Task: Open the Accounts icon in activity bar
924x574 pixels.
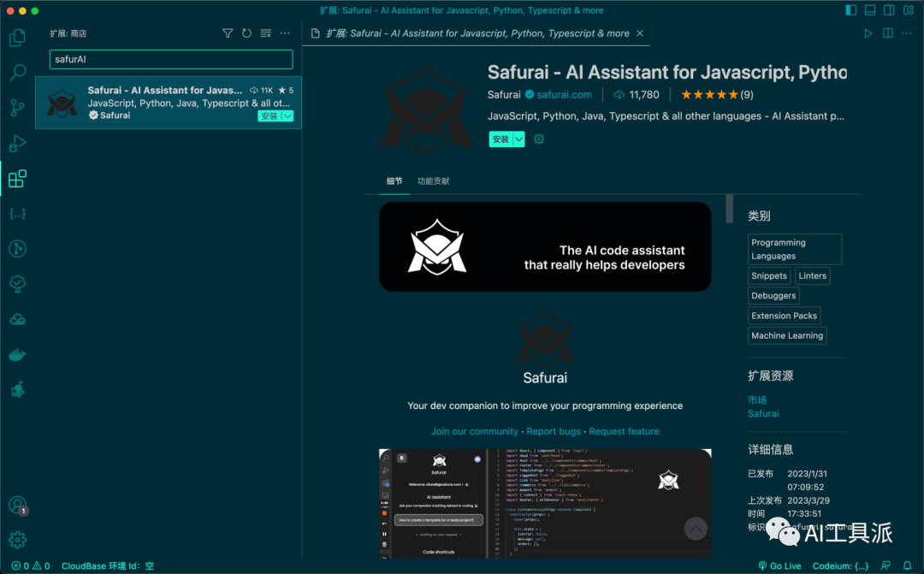Action: point(18,505)
